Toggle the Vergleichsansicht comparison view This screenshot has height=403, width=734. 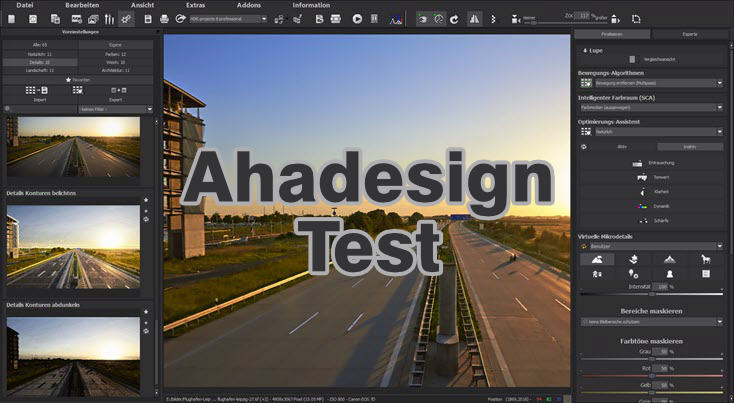tap(651, 59)
